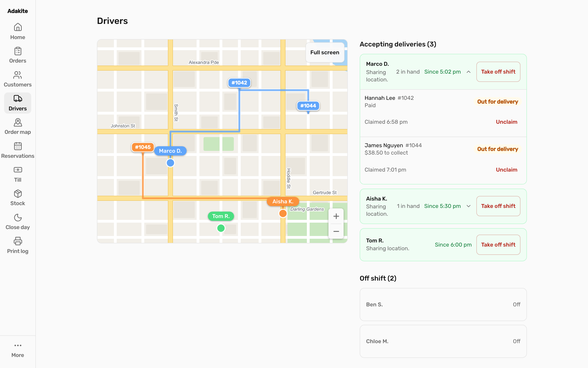Select the Drivers truck icon
The image size is (588, 368).
18,99
